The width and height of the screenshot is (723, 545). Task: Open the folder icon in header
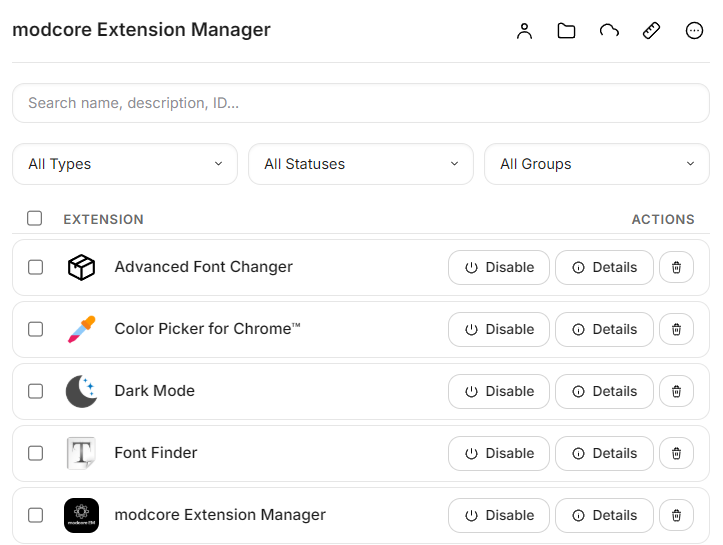(x=567, y=31)
